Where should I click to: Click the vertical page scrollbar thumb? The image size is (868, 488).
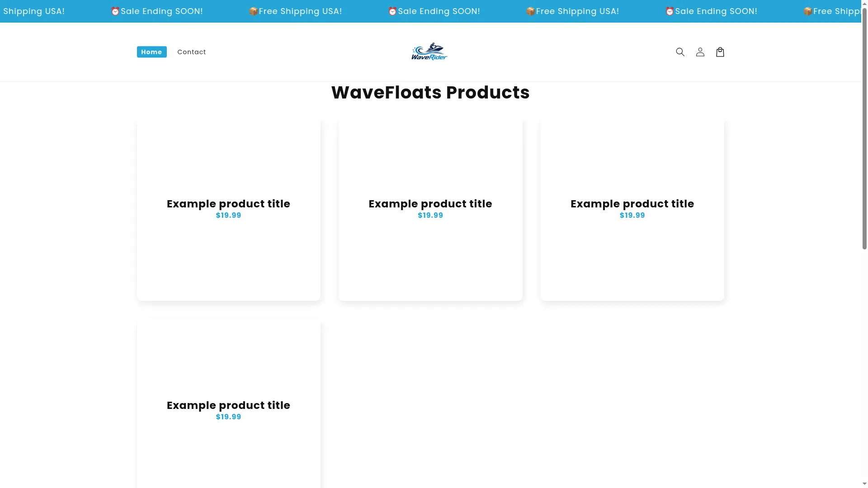point(864,129)
